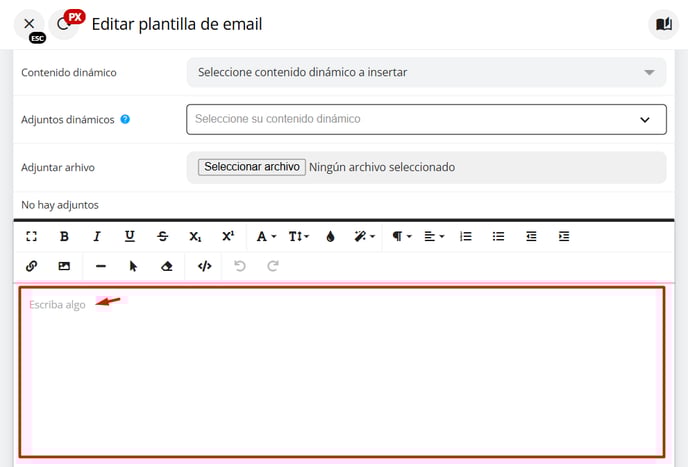The width and height of the screenshot is (688, 467).
Task: Insert an image into the template
Action: click(x=64, y=266)
